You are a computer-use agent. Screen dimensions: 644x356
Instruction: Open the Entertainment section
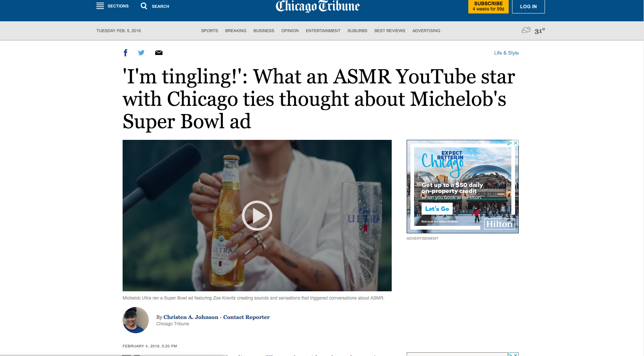(x=323, y=31)
